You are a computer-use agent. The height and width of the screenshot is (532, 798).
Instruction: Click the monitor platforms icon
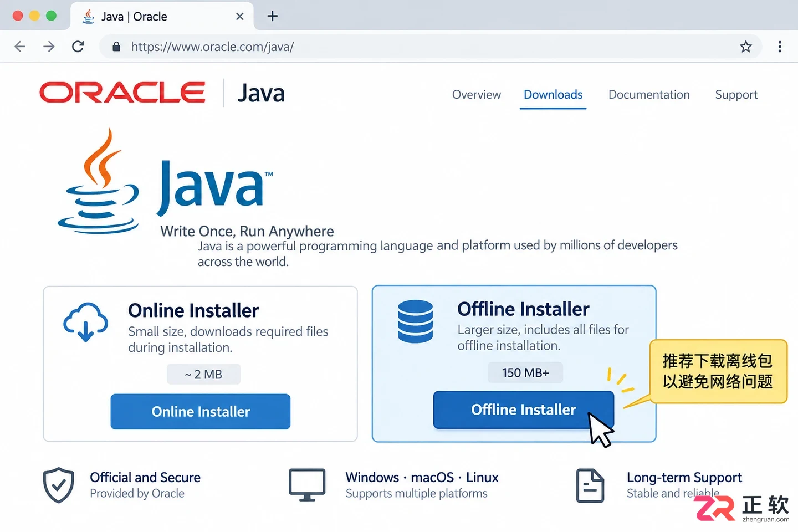point(307,485)
